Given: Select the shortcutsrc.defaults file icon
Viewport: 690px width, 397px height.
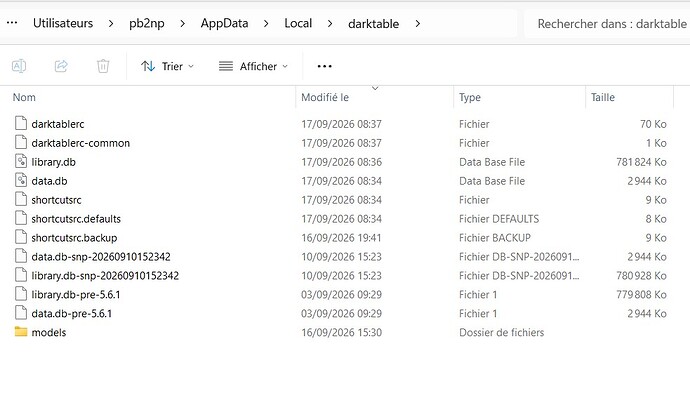Looking at the screenshot, I should (21, 218).
